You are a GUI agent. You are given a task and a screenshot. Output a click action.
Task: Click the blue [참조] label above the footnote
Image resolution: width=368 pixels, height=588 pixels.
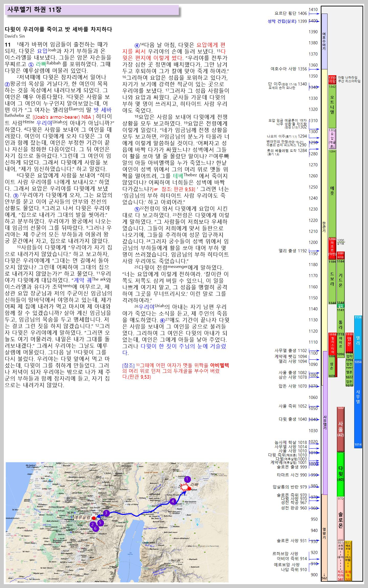click(129, 365)
